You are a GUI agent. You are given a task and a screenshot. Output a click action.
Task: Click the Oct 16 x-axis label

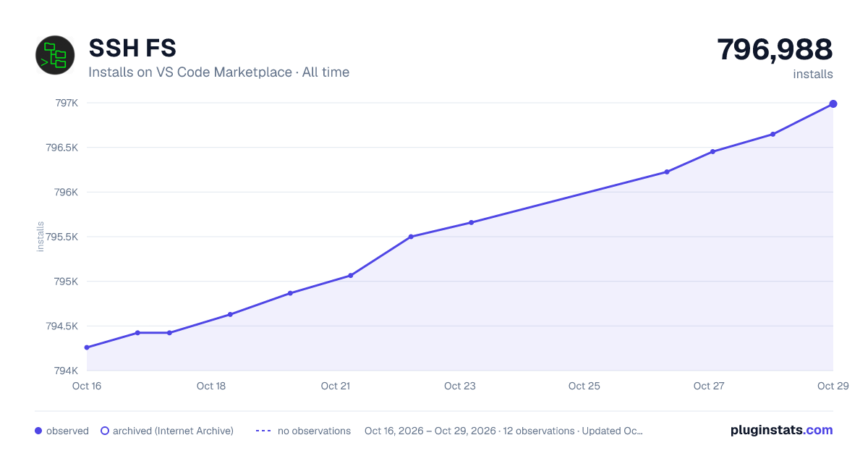87,386
